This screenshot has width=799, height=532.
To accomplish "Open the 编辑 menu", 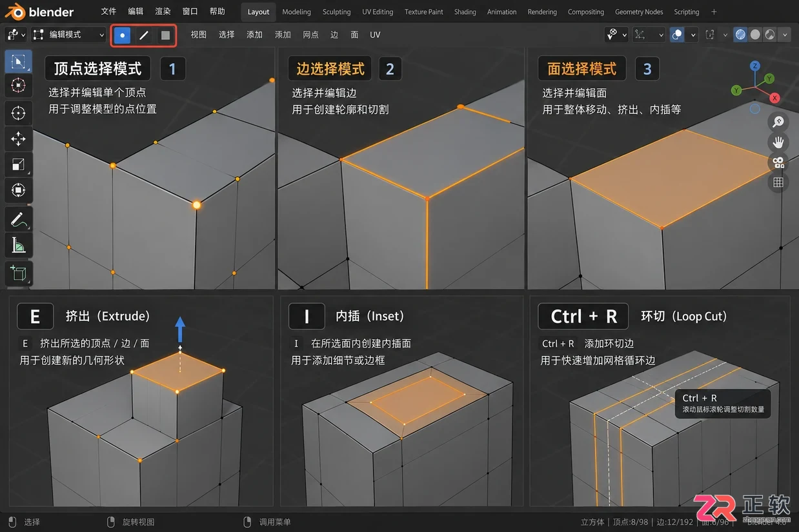I will [136, 12].
